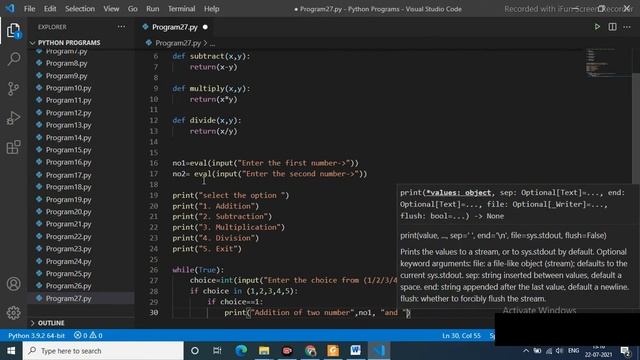
Task: Open the red app icon on taskbar
Action: 287,351
